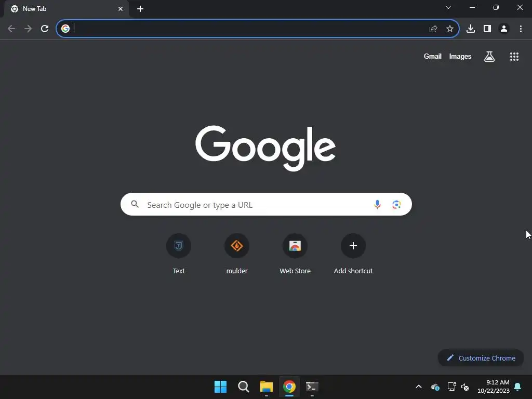Click the Customize Chrome button
This screenshot has width=532, height=399.
click(481, 358)
